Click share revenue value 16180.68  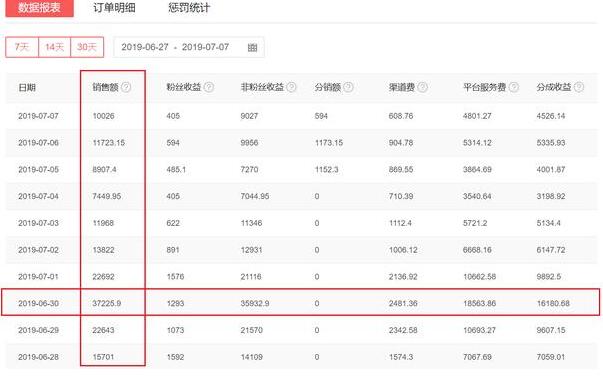[553, 304]
